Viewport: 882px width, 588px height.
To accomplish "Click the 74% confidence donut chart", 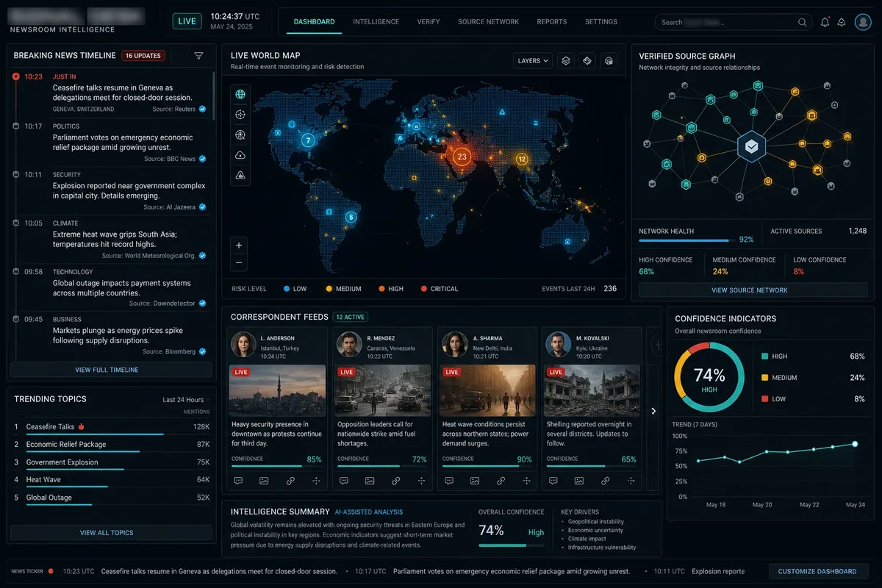I will pos(709,379).
